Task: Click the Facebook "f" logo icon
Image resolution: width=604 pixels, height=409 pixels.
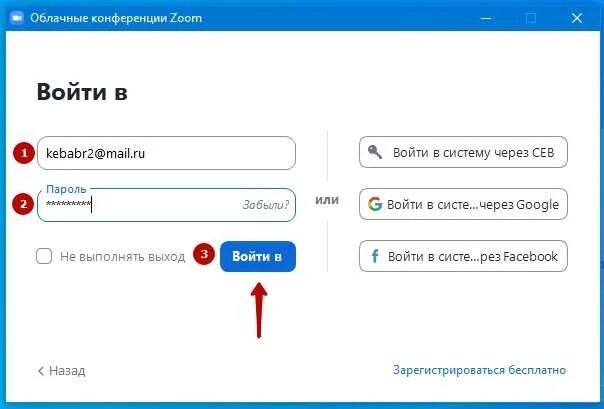Action: pyautogui.click(x=375, y=256)
